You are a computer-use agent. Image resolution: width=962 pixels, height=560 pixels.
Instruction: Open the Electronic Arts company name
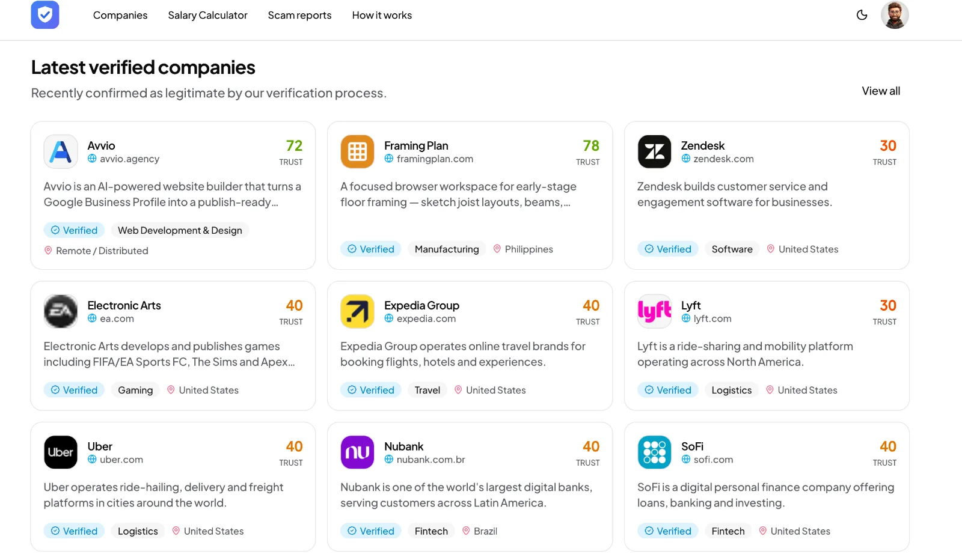click(x=124, y=305)
